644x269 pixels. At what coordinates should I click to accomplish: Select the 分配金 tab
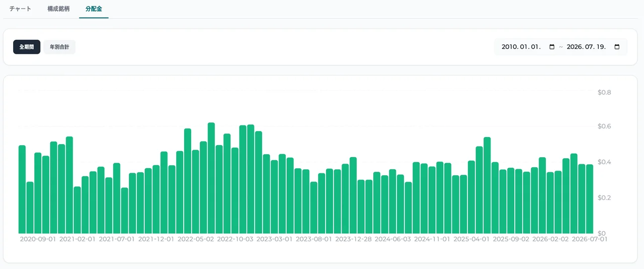[x=94, y=9]
